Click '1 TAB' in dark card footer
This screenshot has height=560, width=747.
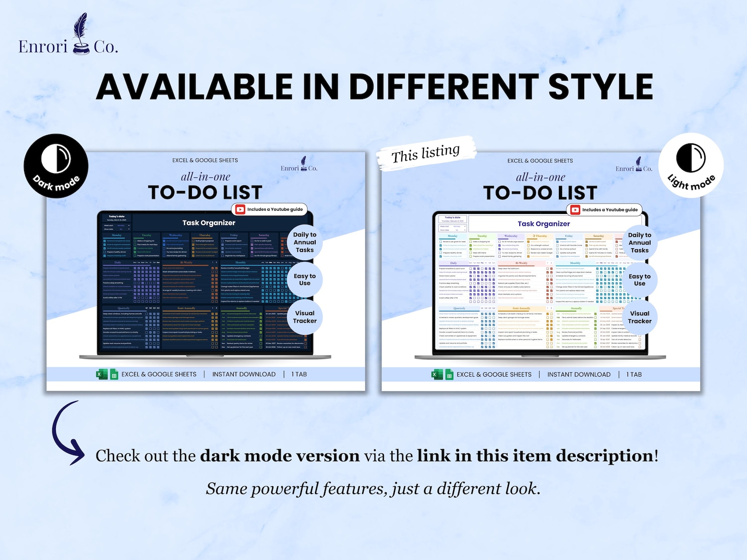[299, 374]
